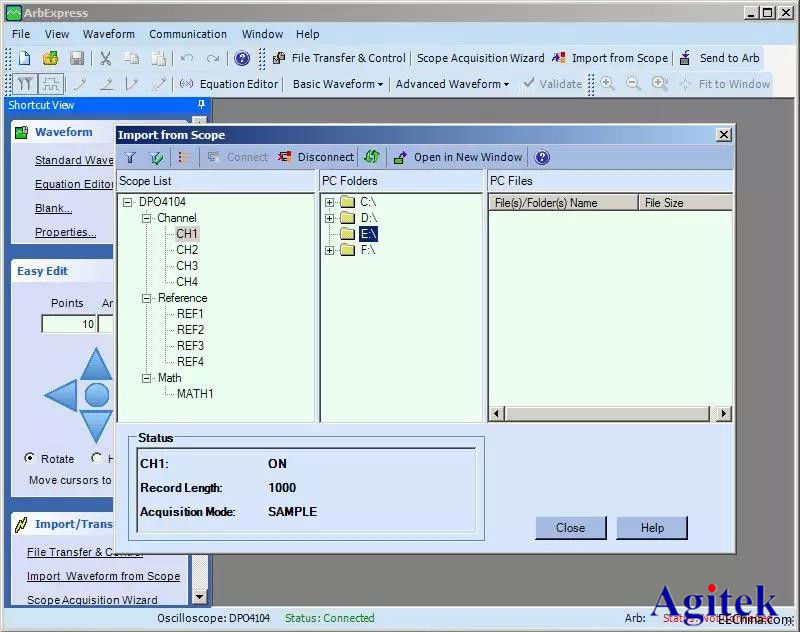Collapse the Channel tree node

click(147, 218)
